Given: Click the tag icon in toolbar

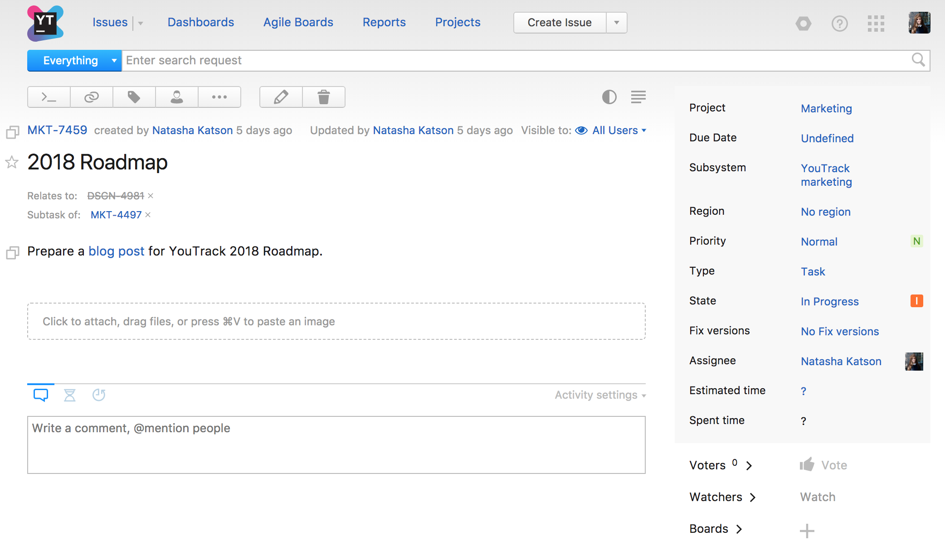Looking at the screenshot, I should point(134,97).
